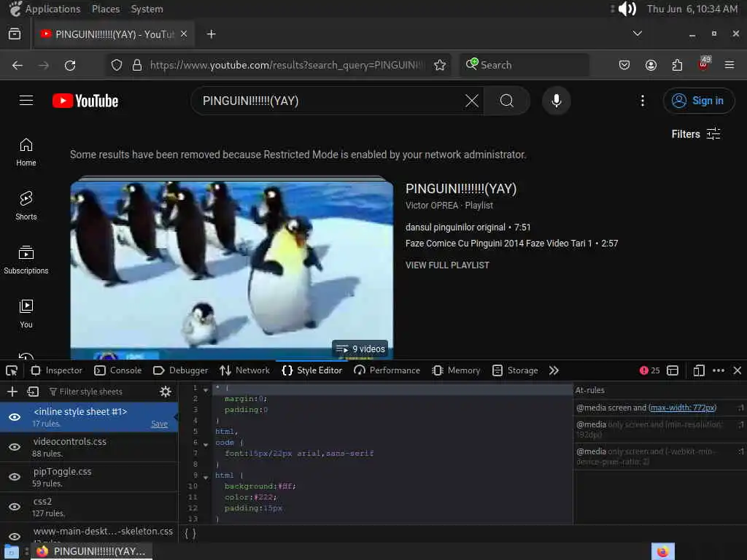Reload the page in Firefox

coord(70,65)
